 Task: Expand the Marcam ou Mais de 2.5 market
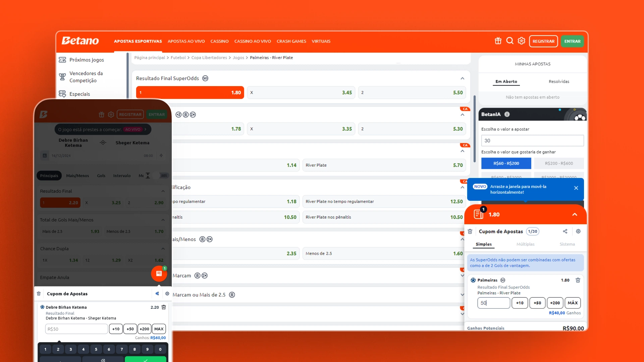[462, 295]
